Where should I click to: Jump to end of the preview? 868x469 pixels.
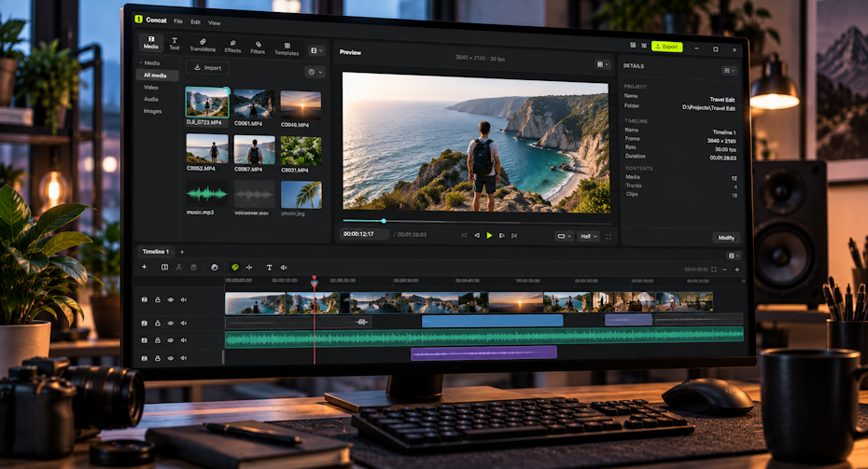pyautogui.click(x=514, y=236)
